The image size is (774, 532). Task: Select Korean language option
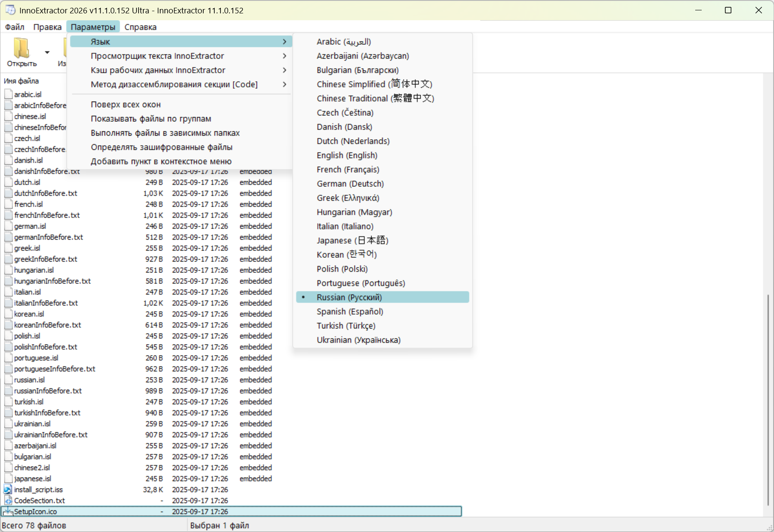(x=383, y=255)
